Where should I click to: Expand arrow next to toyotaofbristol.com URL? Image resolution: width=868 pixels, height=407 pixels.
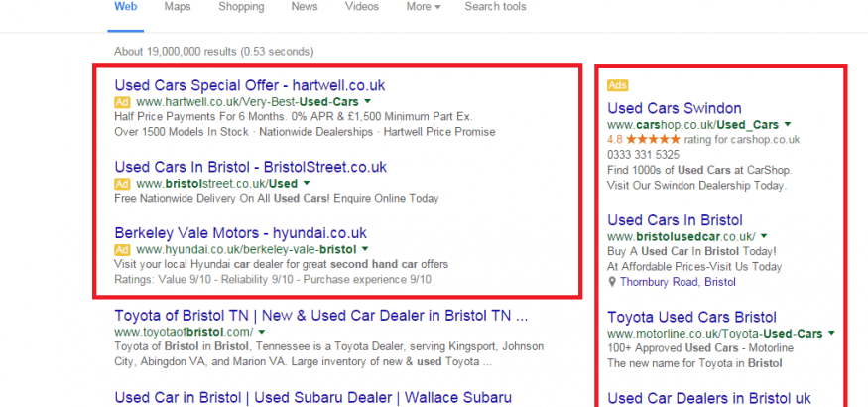point(261,333)
